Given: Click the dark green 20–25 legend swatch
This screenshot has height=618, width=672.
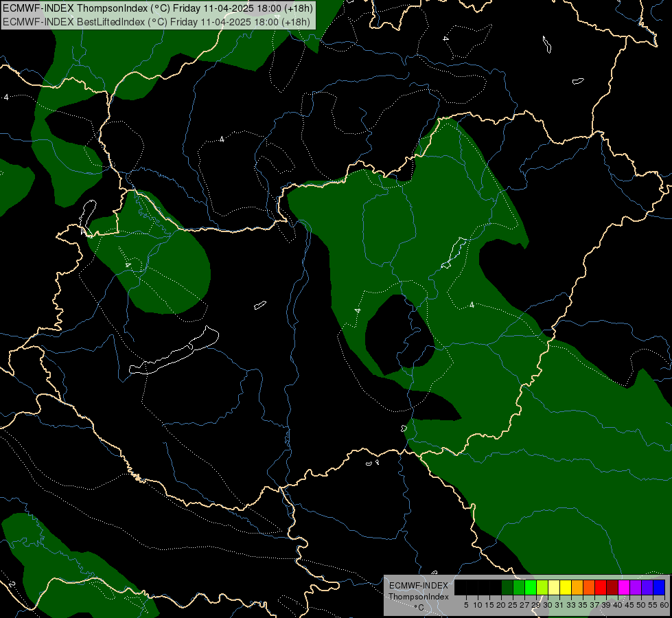Looking at the screenshot, I should click(507, 587).
